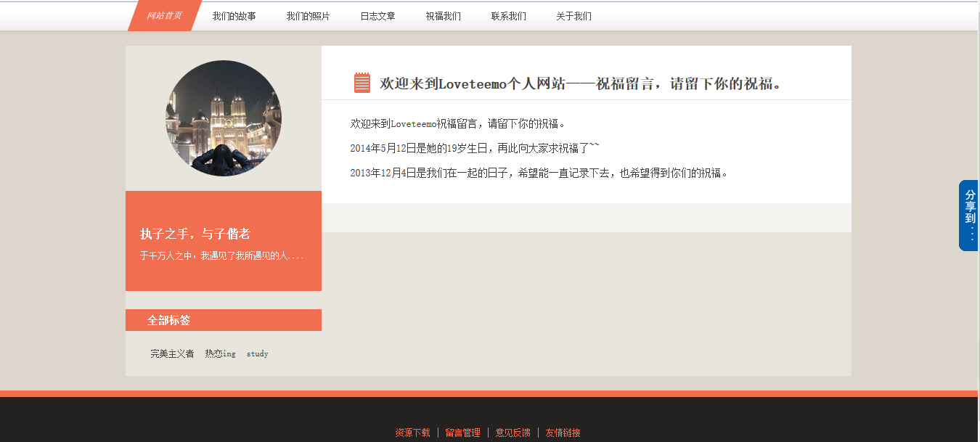Click the 执子之手，与子偕老 heading
This screenshot has height=442, width=980.
(x=195, y=234)
